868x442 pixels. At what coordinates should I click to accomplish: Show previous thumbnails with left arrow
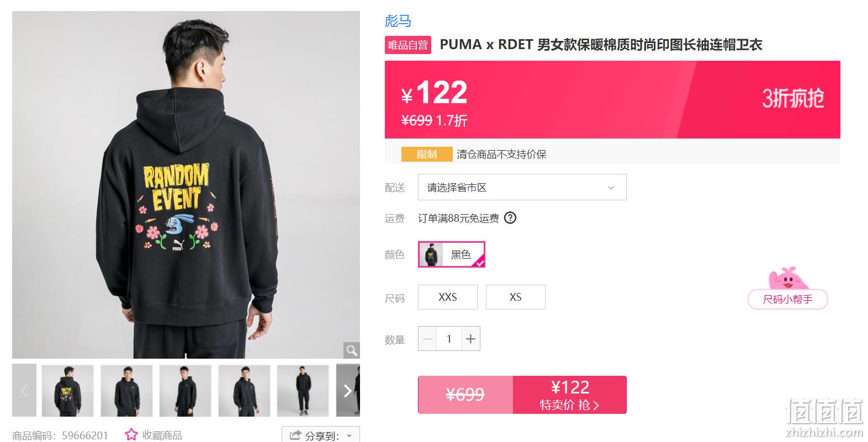tap(24, 391)
